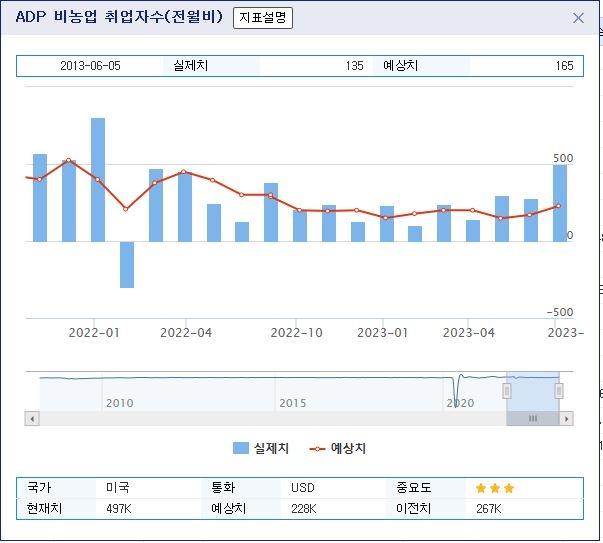Grab the scrollbar thumb in range navigator

pos(533,418)
